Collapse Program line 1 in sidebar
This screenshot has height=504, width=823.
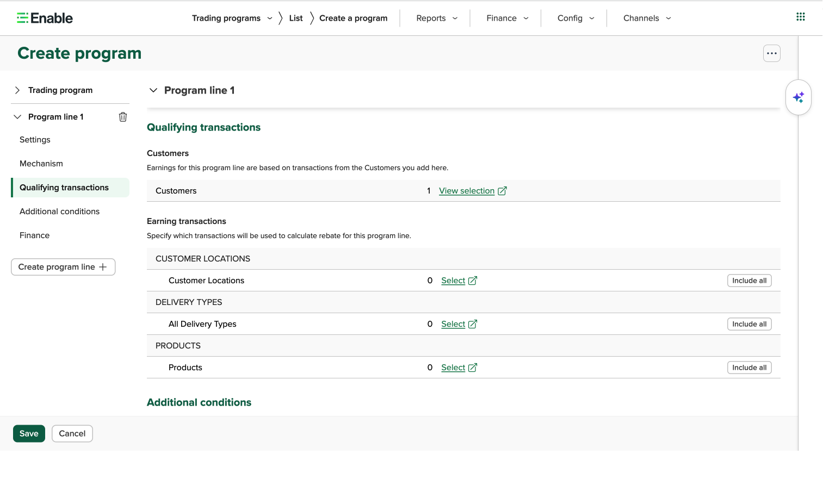tap(17, 117)
